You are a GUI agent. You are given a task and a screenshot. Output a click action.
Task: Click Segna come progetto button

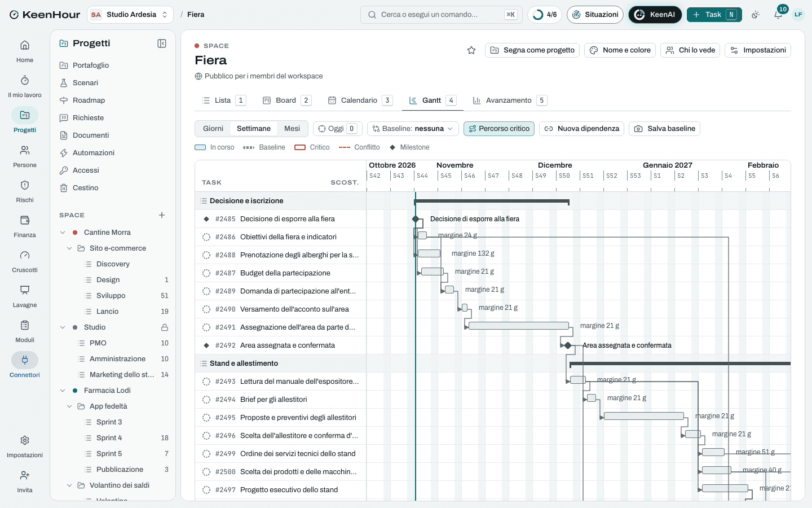pos(532,50)
